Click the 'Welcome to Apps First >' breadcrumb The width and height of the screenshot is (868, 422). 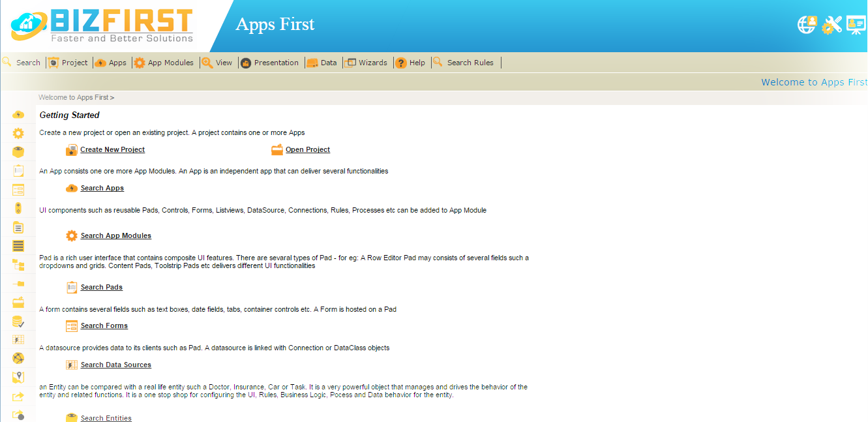(76, 97)
